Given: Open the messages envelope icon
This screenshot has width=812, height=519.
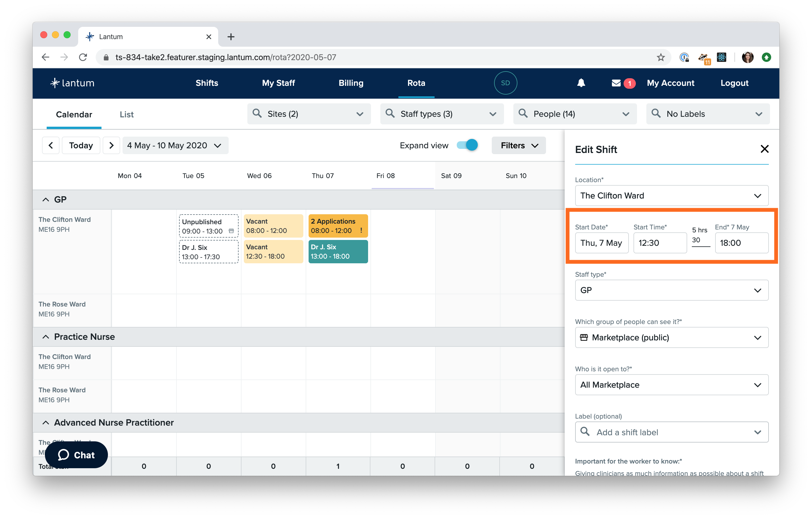Looking at the screenshot, I should pyautogui.click(x=616, y=83).
